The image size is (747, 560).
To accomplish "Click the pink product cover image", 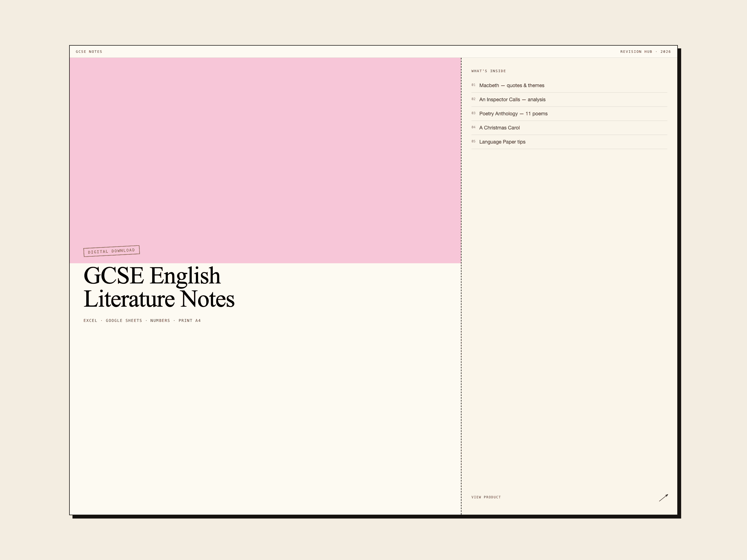I will click(x=265, y=160).
